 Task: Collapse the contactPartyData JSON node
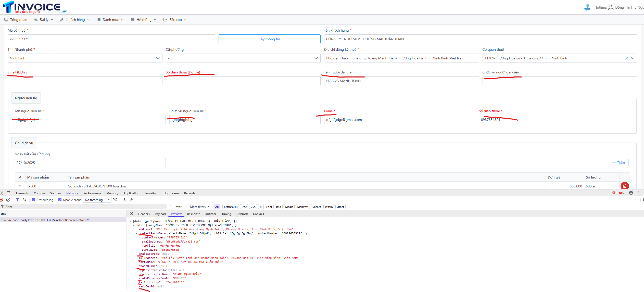coord(137,233)
